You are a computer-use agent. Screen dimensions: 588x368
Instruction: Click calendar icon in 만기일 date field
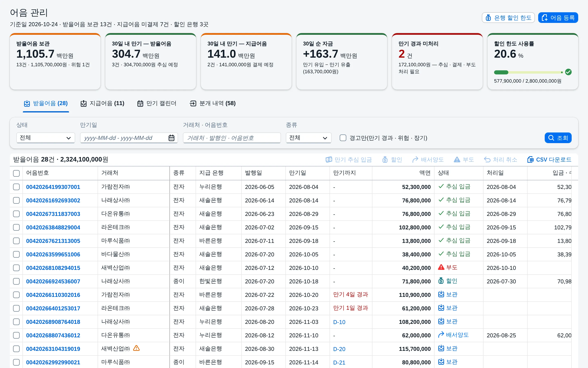(x=171, y=138)
